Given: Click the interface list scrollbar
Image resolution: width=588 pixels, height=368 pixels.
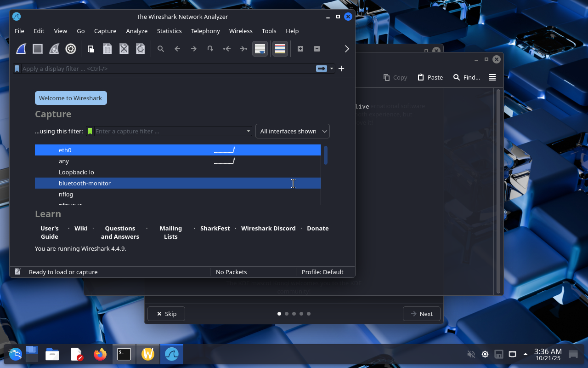Looking at the screenshot, I should click(x=325, y=155).
